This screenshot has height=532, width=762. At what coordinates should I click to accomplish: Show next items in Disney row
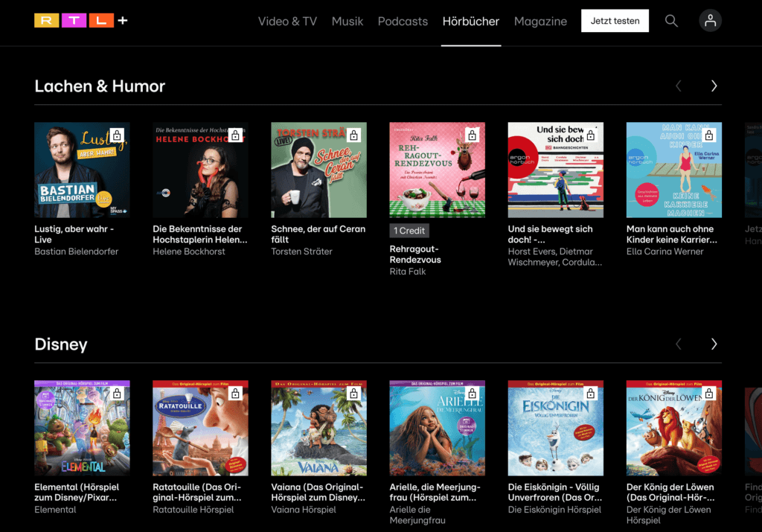click(x=714, y=344)
